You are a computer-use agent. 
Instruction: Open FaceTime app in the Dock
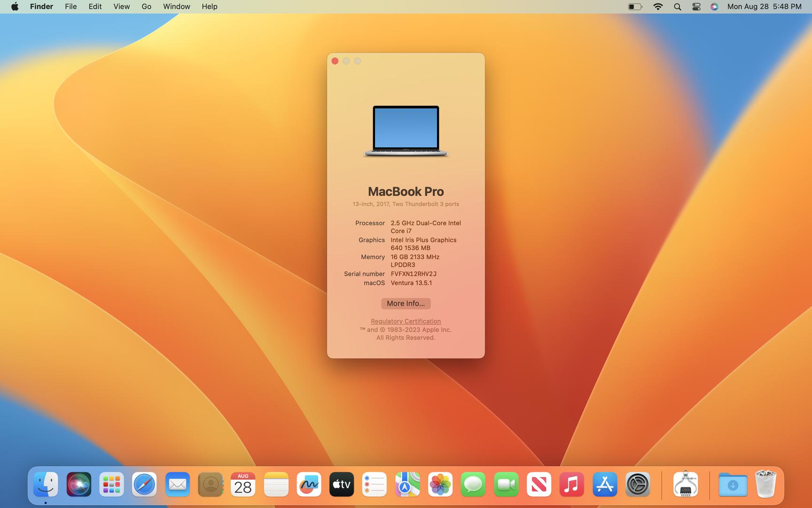point(506,484)
